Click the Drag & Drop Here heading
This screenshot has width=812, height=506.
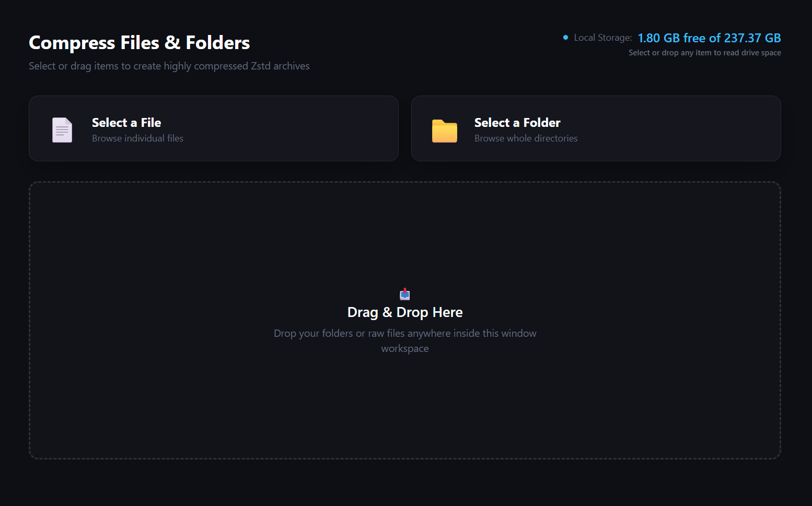(405, 312)
